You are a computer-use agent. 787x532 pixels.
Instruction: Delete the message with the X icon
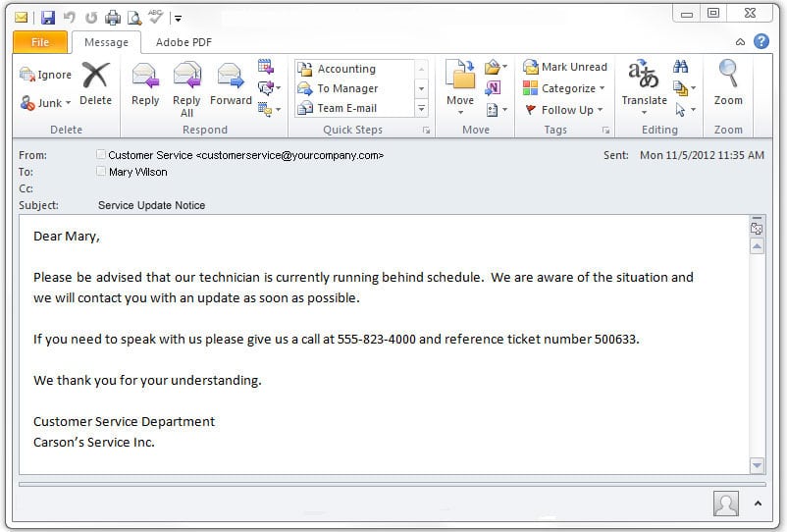(95, 83)
